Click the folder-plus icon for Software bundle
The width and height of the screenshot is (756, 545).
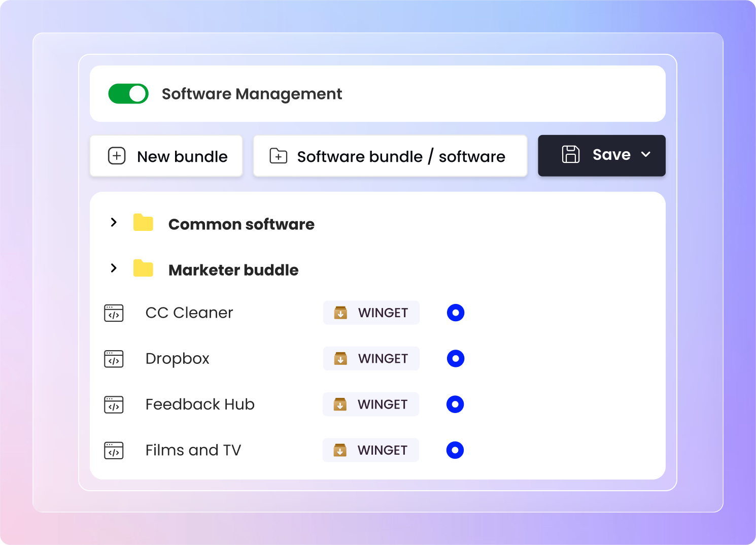point(278,156)
